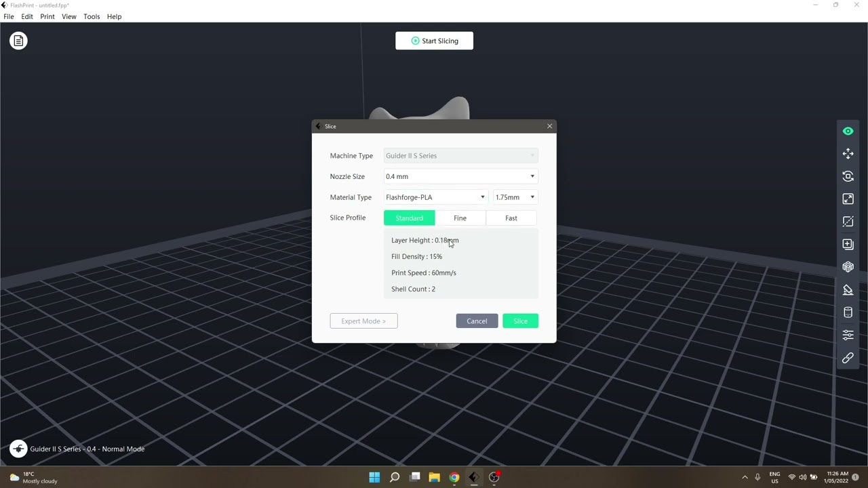Open the Print menu
The image size is (868, 488).
(x=47, y=16)
